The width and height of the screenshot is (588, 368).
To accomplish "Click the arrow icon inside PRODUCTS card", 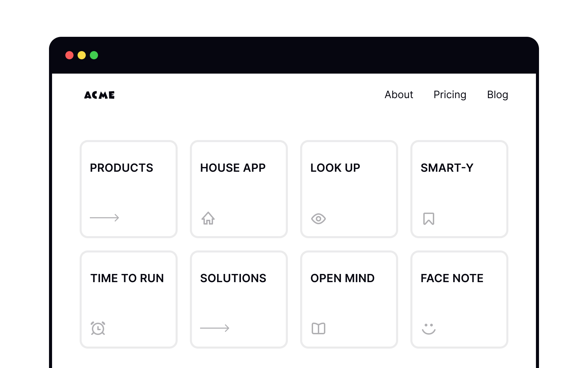I will (104, 218).
